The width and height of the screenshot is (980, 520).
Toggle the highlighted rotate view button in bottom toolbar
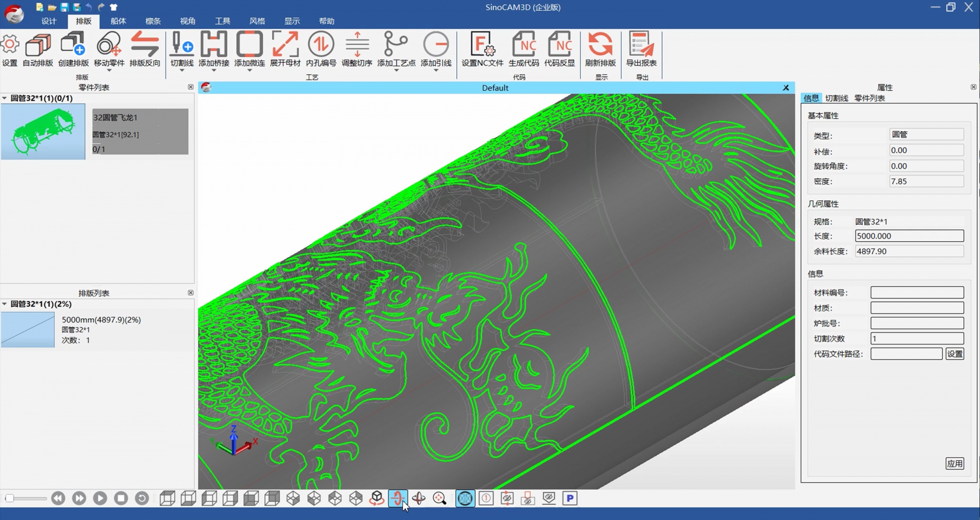(397, 498)
